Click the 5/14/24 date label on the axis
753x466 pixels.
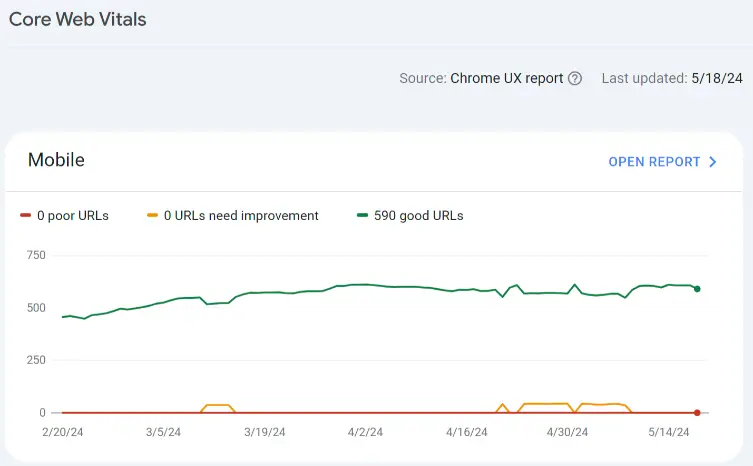coord(669,432)
